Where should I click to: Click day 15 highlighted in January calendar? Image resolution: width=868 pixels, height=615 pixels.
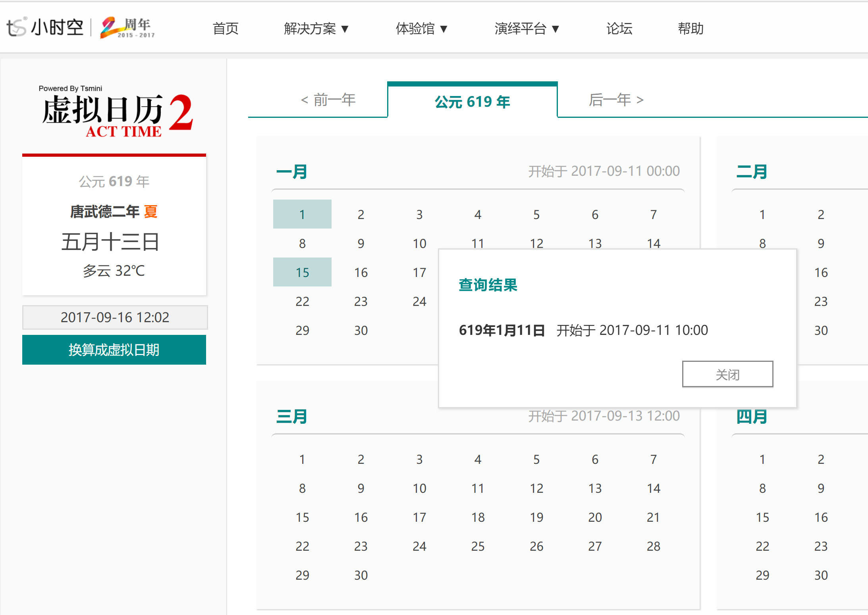303,271
